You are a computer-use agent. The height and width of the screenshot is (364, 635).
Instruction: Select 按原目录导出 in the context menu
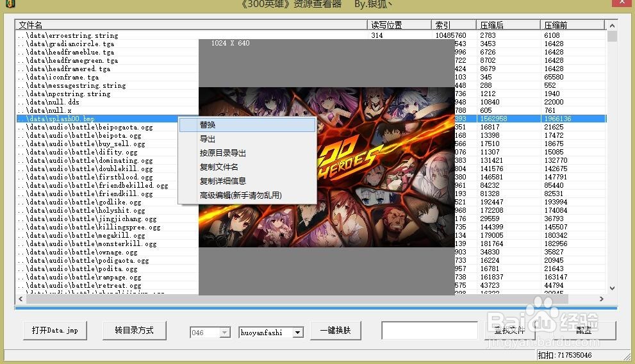coord(247,153)
